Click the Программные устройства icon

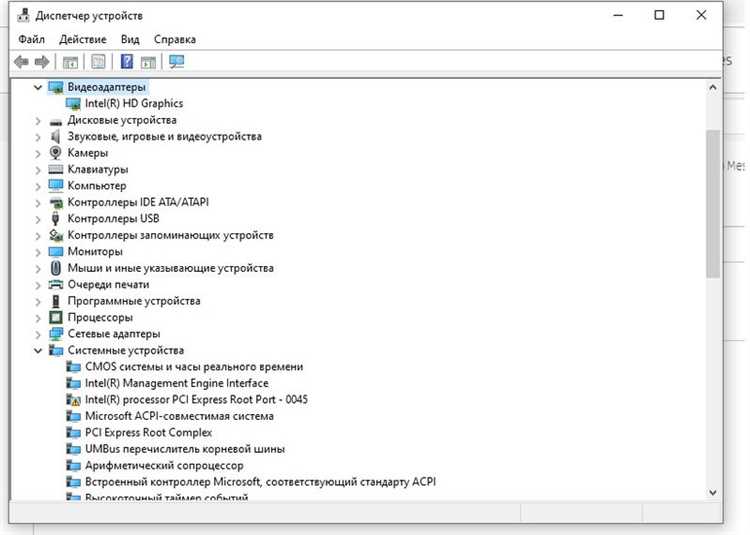point(56,301)
